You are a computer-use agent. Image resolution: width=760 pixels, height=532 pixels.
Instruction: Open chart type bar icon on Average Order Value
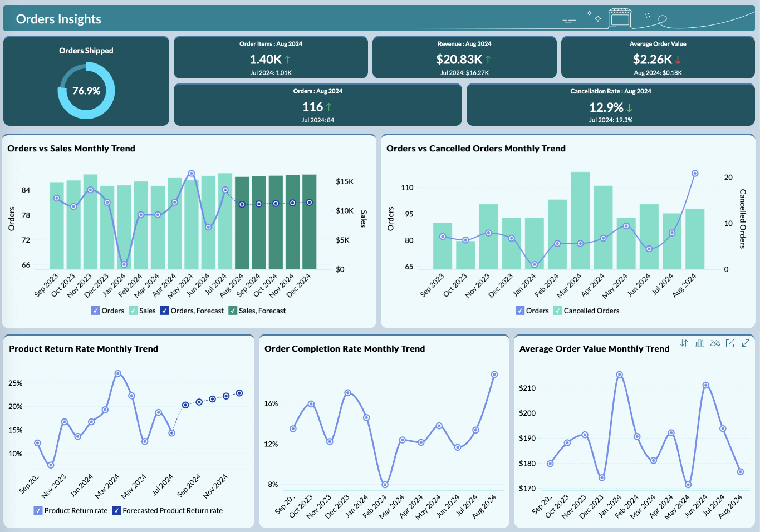coord(699,343)
